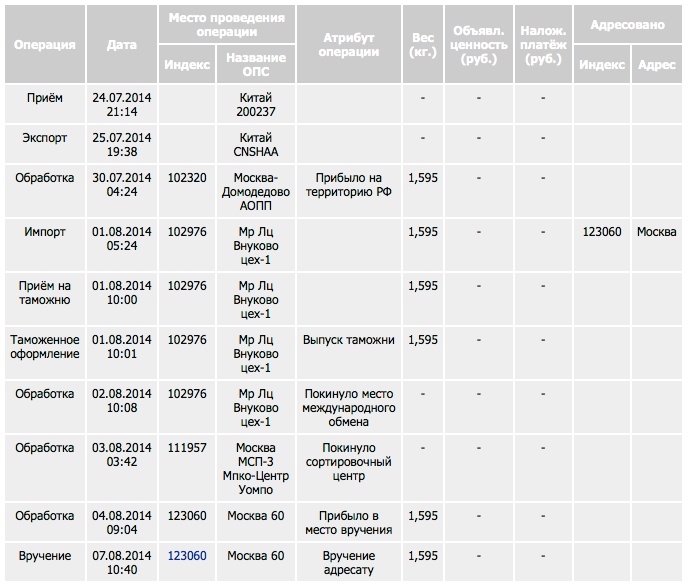Click weight 1,595 in the Импорт row
The width and height of the screenshot is (689, 588).
pyautogui.click(x=423, y=232)
